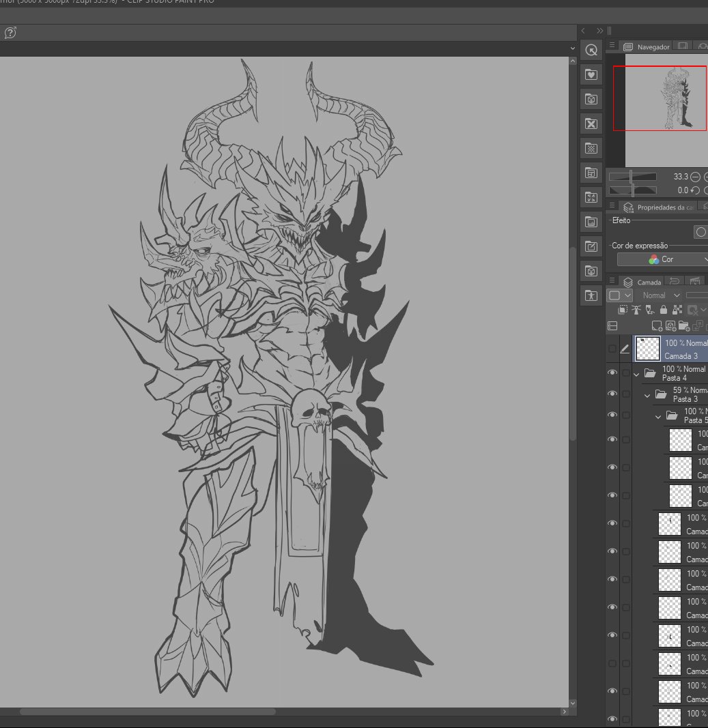Screen dimensions: 708x728
Task: Adjust the Navegador zoom slider
Action: point(632,177)
